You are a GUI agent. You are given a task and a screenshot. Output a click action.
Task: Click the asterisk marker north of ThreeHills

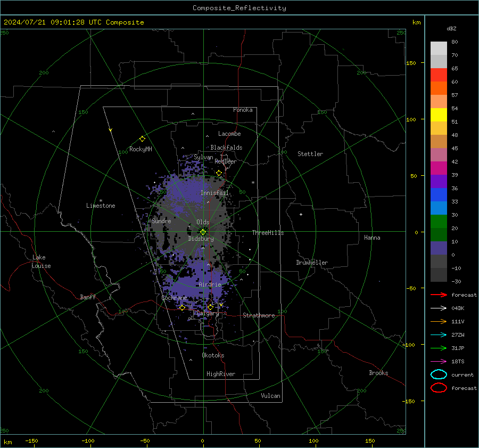pyautogui.click(x=253, y=183)
